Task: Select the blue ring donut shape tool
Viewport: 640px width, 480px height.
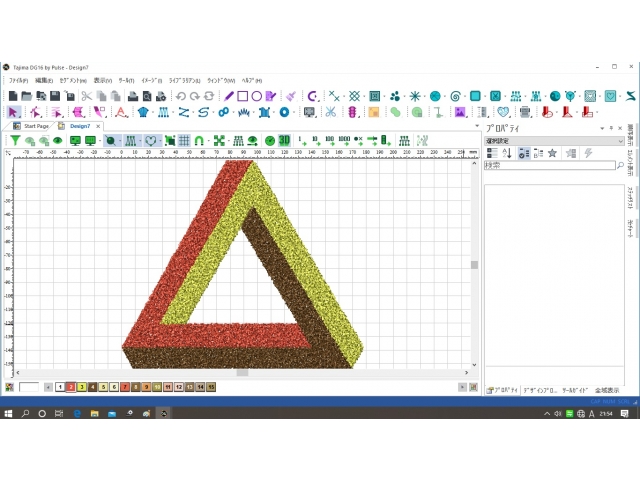Action: click(x=284, y=112)
